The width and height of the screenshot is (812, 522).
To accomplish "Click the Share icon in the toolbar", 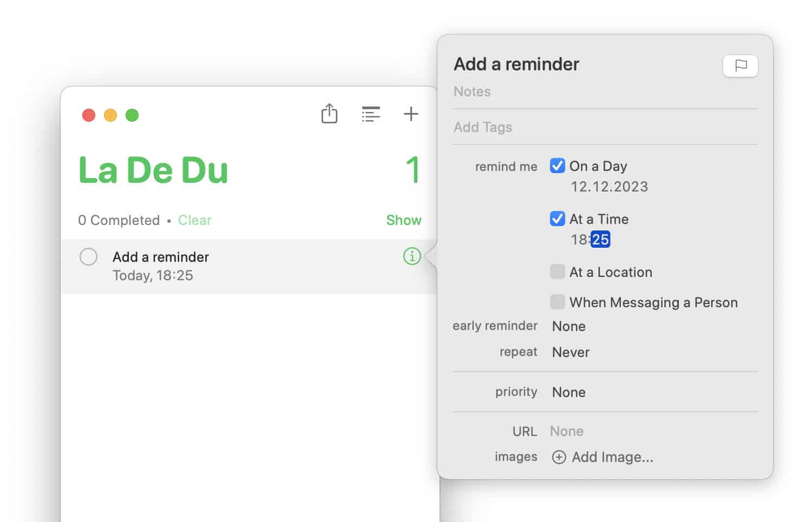I will pyautogui.click(x=329, y=114).
